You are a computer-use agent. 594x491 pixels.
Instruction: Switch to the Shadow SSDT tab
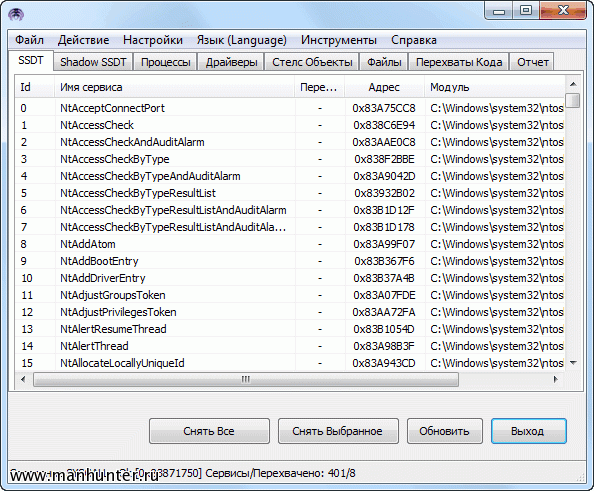pos(93,62)
